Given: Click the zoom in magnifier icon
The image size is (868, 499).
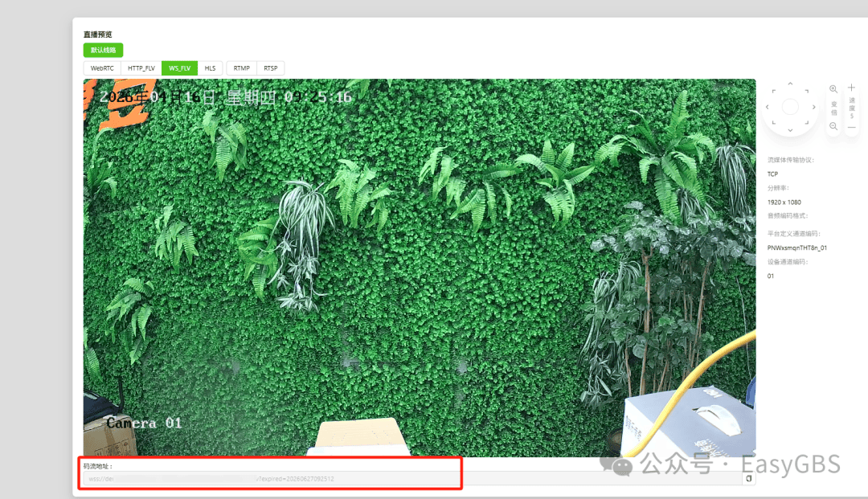Looking at the screenshot, I should 833,89.
